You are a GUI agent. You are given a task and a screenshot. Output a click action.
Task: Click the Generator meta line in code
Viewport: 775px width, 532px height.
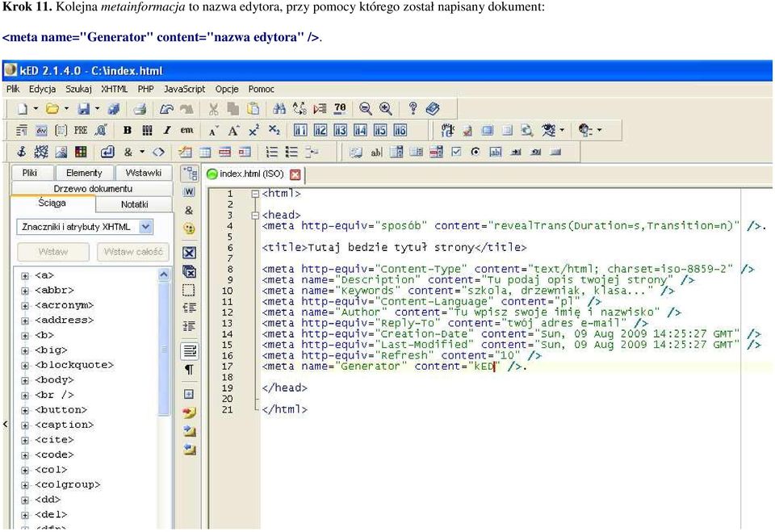pos(394,367)
